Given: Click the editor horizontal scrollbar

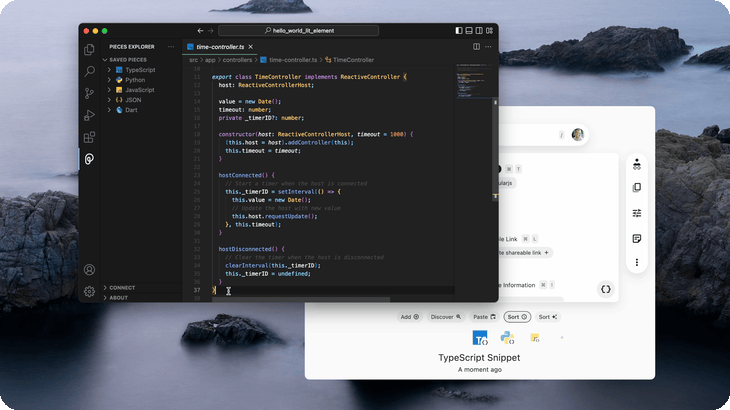Looking at the screenshot, I should pyautogui.click(x=300, y=299).
